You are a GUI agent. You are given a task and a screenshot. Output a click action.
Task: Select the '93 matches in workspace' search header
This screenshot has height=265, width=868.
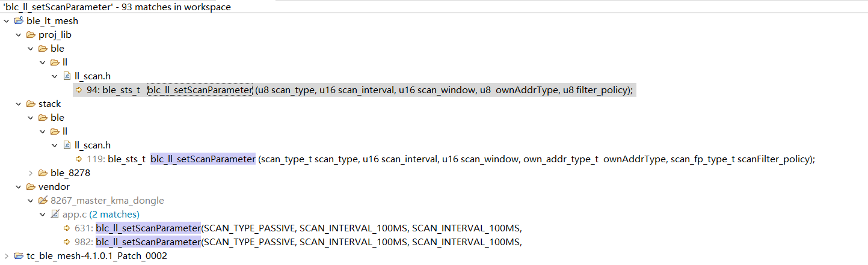pos(117,7)
